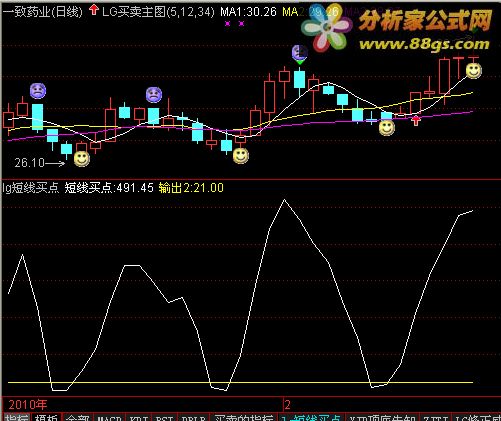Select the 全部 indicator tab

(x=77, y=417)
